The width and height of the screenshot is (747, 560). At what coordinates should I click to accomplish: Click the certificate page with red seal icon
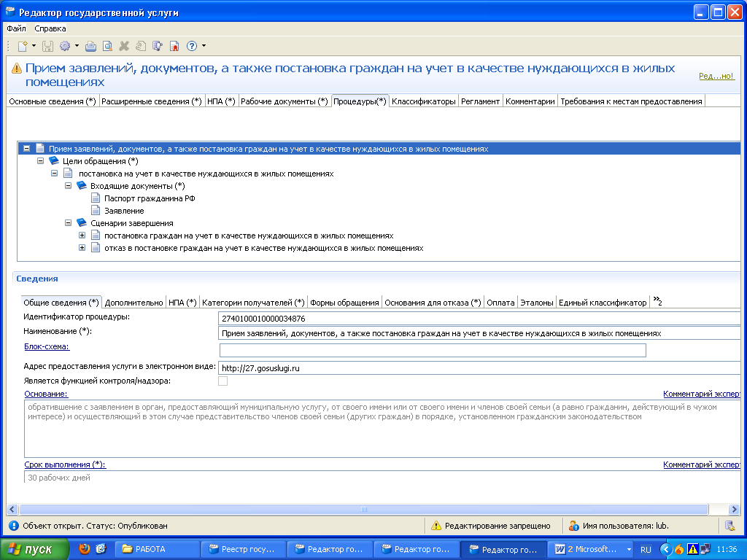174,46
